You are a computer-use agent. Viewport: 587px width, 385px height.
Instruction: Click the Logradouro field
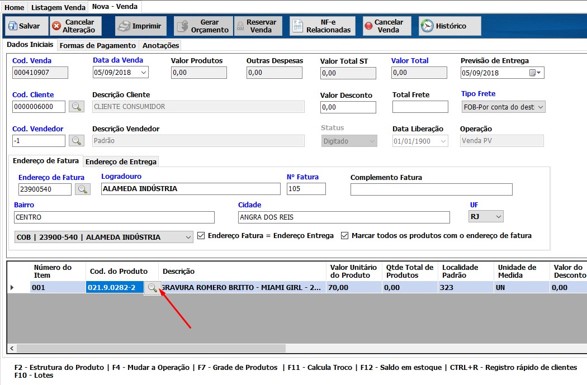coord(191,189)
